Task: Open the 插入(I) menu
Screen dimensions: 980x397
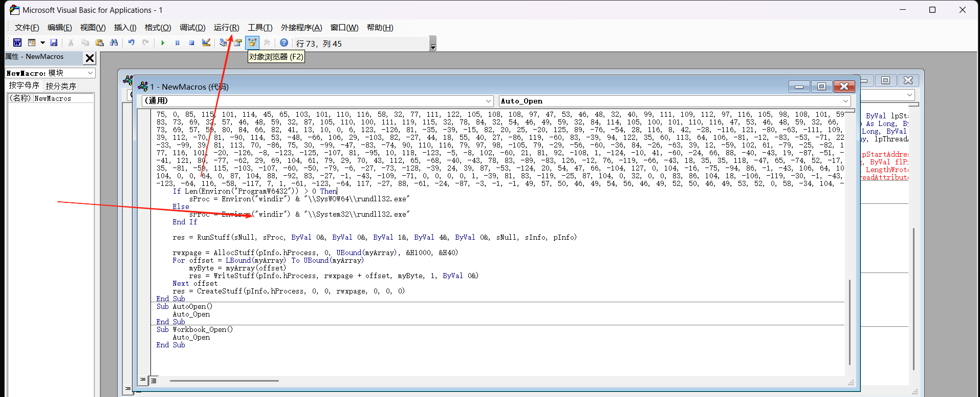Action: [125, 28]
